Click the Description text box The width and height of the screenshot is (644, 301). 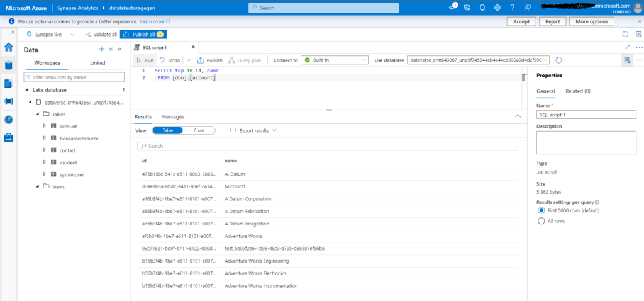(x=586, y=143)
